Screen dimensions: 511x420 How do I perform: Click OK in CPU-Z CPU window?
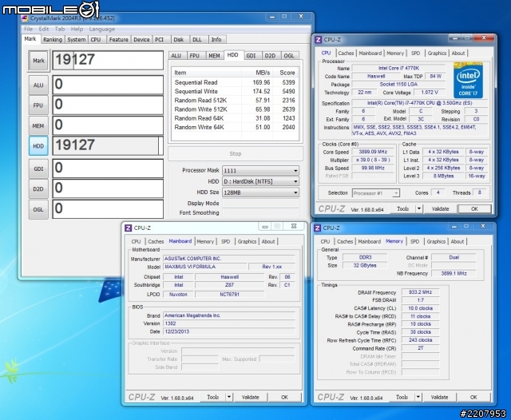[474, 209]
